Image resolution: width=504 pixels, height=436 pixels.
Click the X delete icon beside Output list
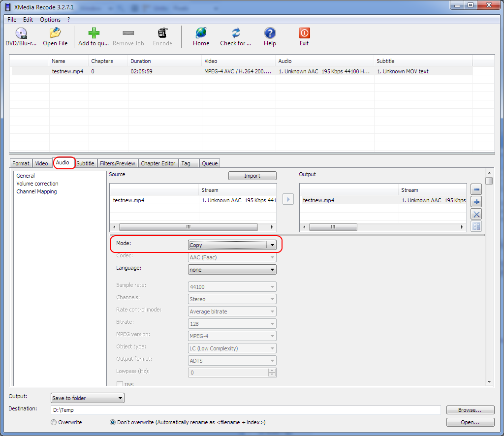coord(476,214)
